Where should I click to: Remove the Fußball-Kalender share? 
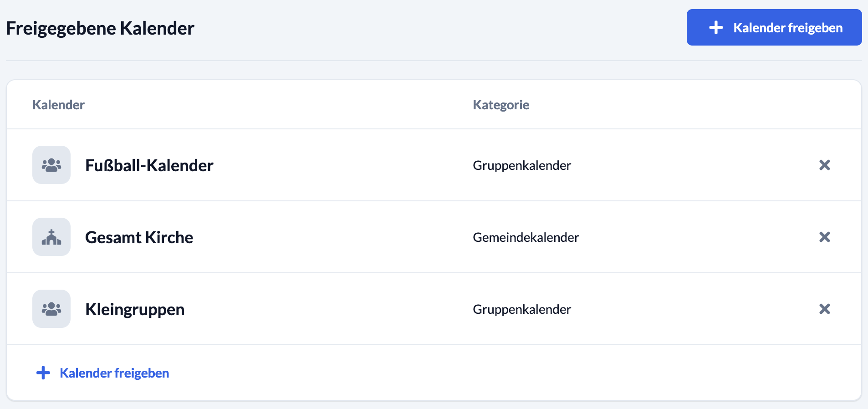(824, 165)
